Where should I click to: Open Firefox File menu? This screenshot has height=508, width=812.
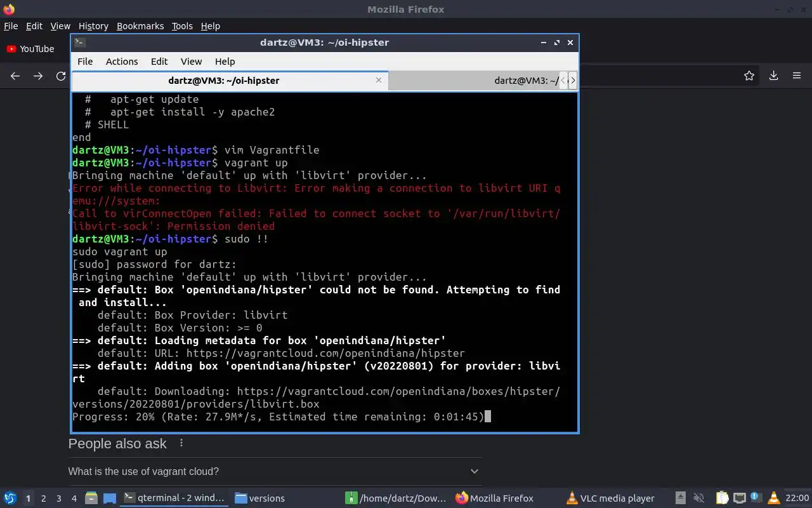11,26
